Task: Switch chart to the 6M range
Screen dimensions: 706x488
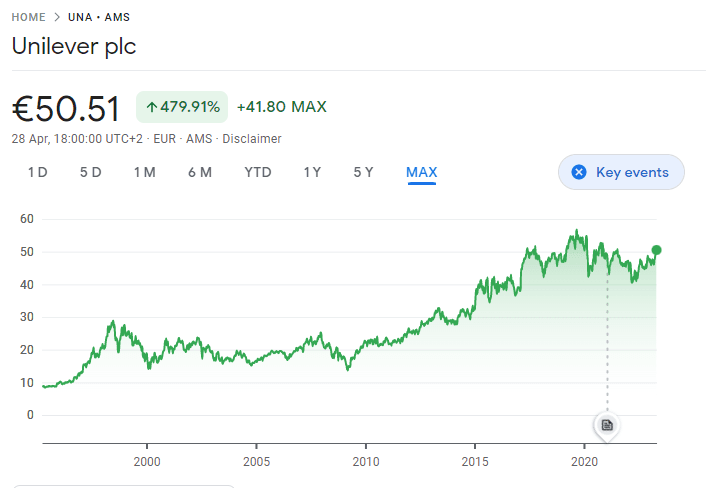Action: (x=199, y=172)
